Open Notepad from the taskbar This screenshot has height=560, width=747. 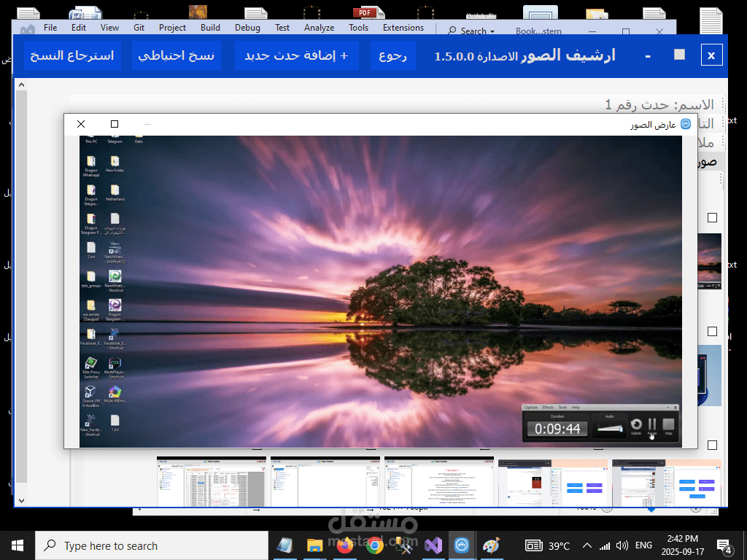click(x=285, y=545)
